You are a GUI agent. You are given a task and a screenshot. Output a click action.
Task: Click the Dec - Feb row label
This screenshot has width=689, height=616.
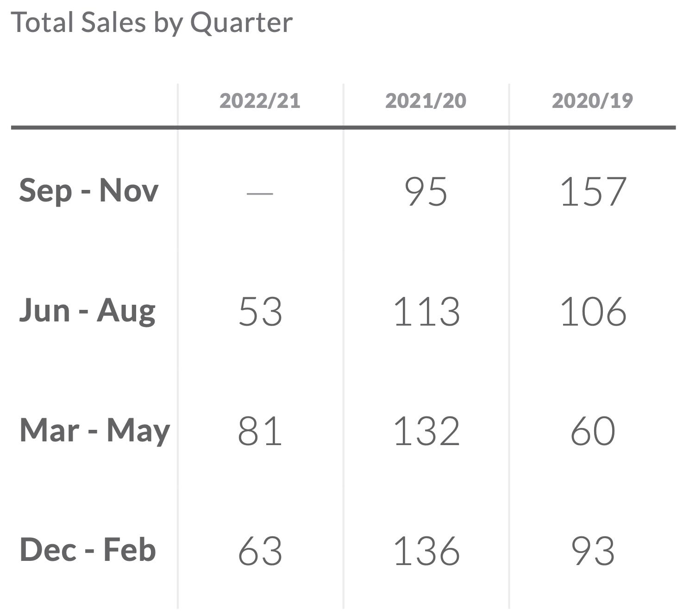pyautogui.click(x=88, y=550)
